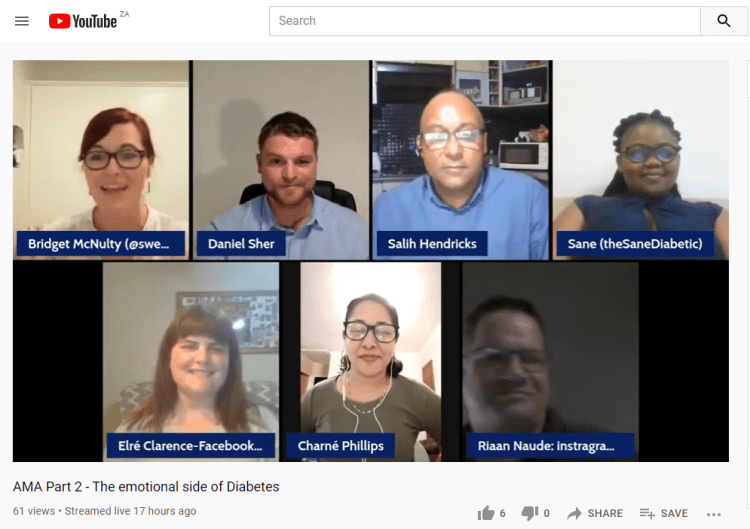This screenshot has width=750, height=529.
Task: Click the video title about Diabetes
Action: click(146, 486)
